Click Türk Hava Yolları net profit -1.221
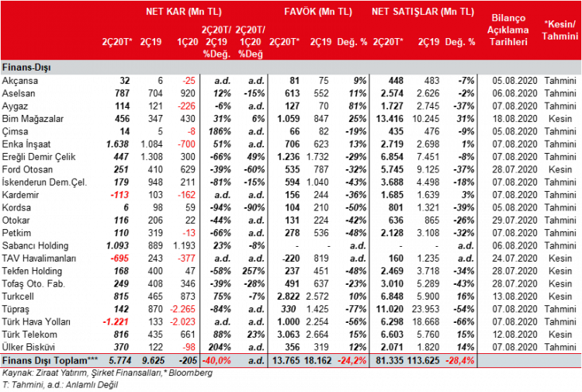Viewport: 582px width, 392px height. click(116, 322)
